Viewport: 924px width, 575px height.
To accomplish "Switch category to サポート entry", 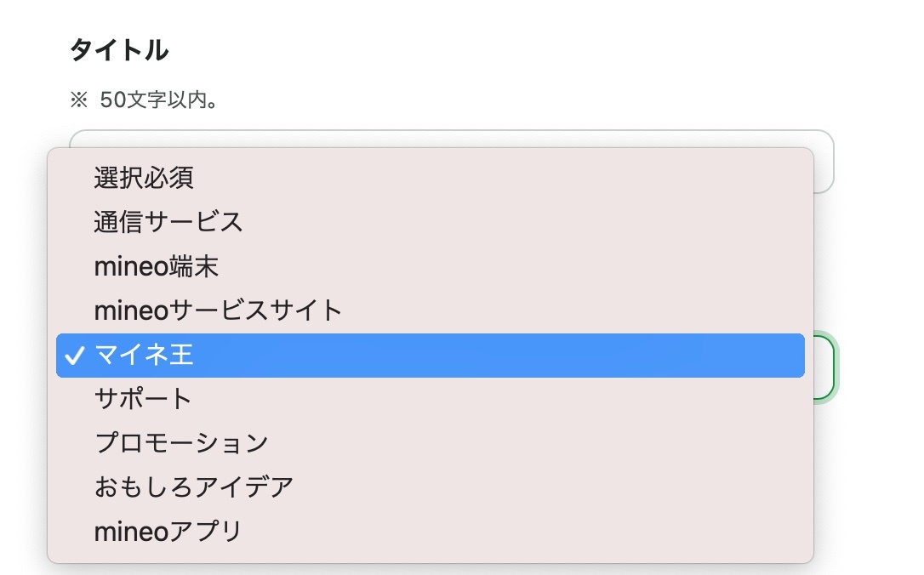I will click(143, 399).
